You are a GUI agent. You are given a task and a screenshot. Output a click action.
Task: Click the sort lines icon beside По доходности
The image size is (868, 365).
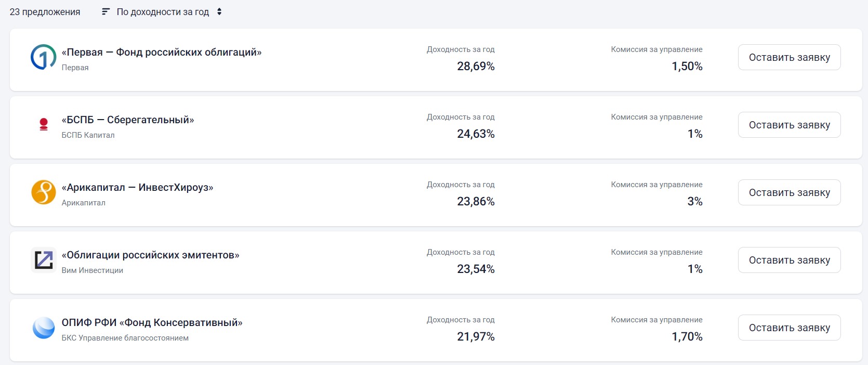tap(106, 11)
